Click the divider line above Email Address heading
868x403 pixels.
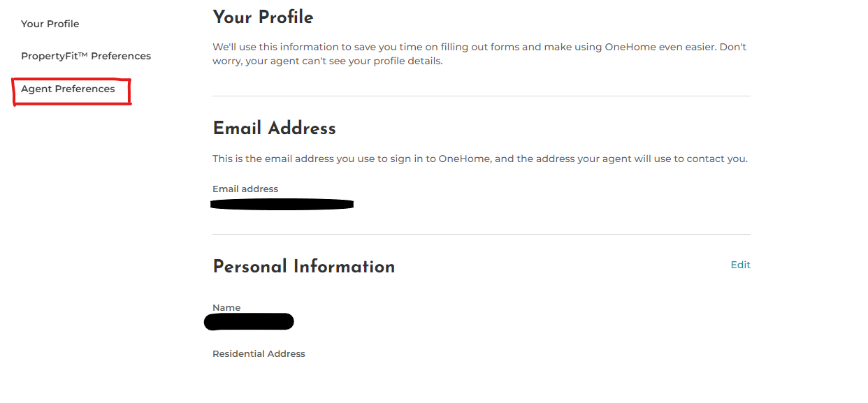(x=481, y=96)
